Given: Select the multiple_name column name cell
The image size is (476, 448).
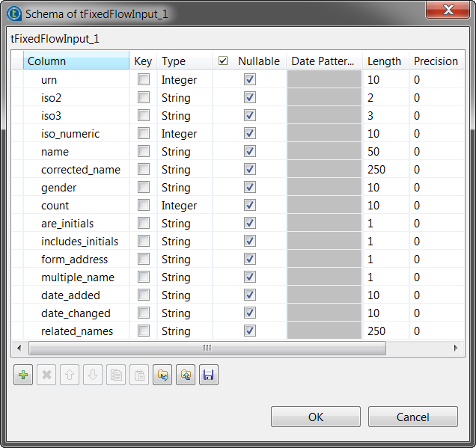Looking at the screenshot, I should (76, 277).
